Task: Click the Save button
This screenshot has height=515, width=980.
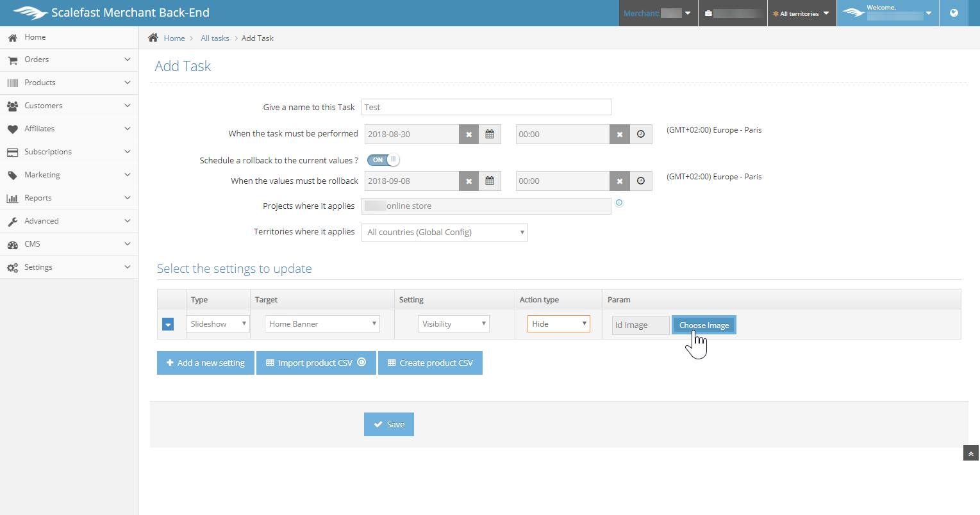Action: [389, 425]
